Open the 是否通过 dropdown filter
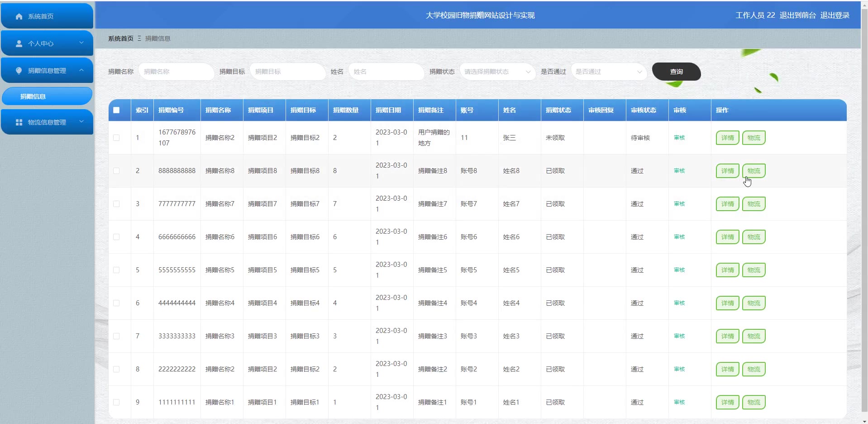The image size is (868, 424). [x=608, y=72]
